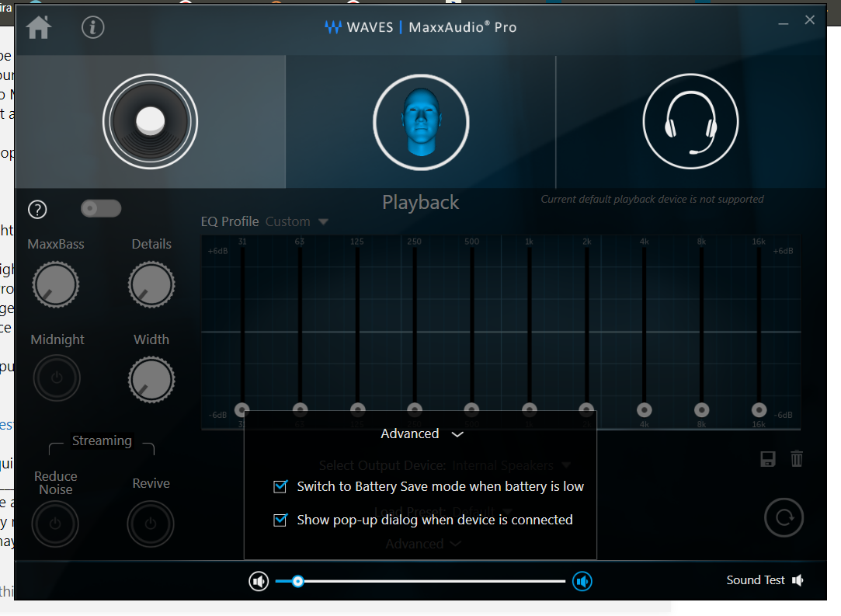The height and width of the screenshot is (616, 841).
Task: Open the blue head 3D audio tab
Action: coord(421,122)
